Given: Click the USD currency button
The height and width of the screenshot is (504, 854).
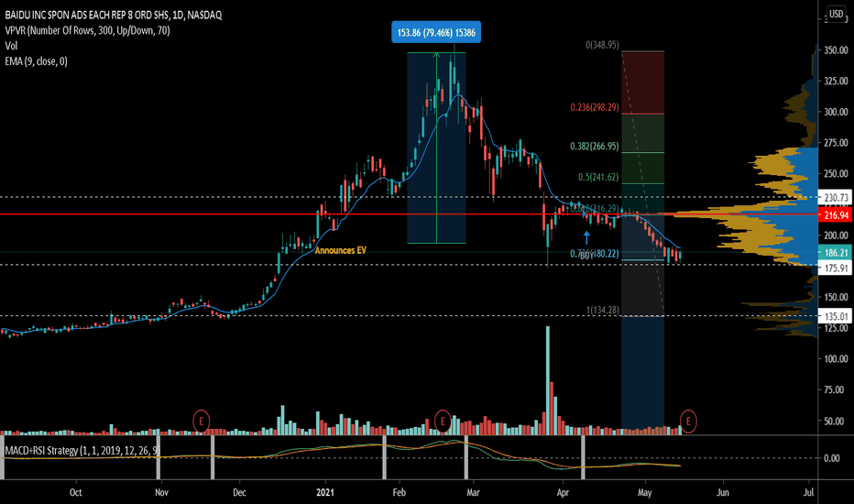Looking at the screenshot, I should 836,14.
